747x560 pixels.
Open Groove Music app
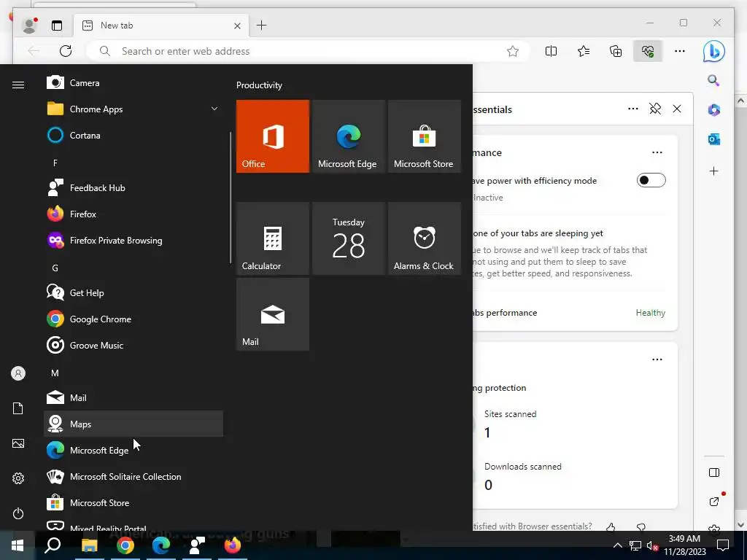tap(133, 345)
